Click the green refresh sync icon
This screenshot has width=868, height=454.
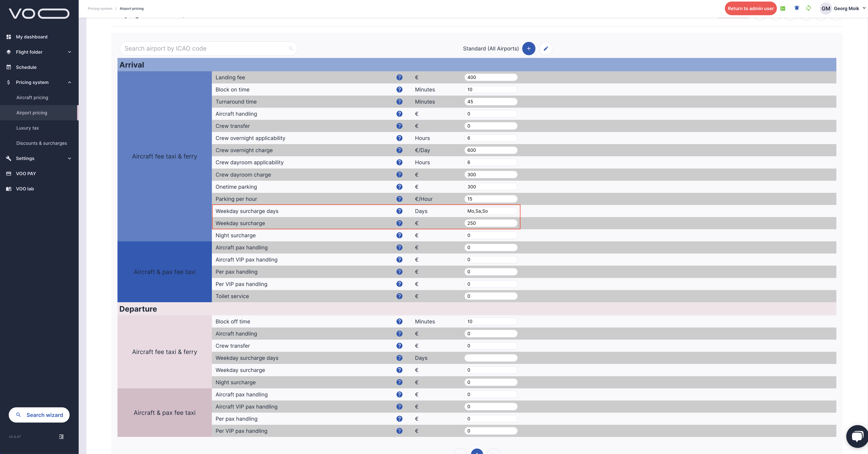tap(808, 8)
